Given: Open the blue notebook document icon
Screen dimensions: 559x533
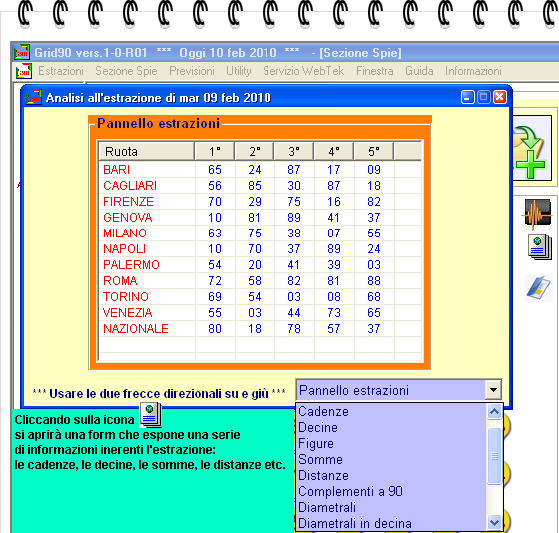Looking at the screenshot, I should pos(539,287).
